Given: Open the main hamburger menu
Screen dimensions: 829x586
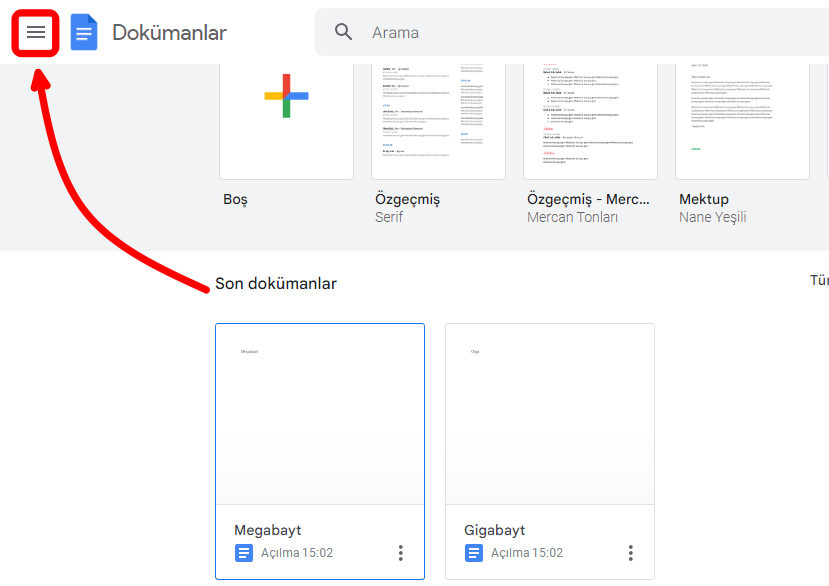Looking at the screenshot, I should pos(36,33).
